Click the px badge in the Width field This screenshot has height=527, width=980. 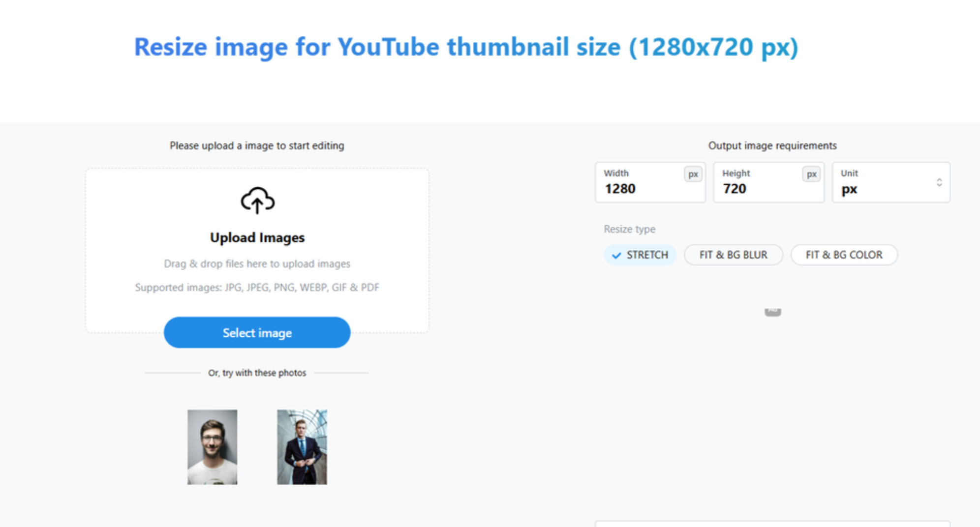693,174
